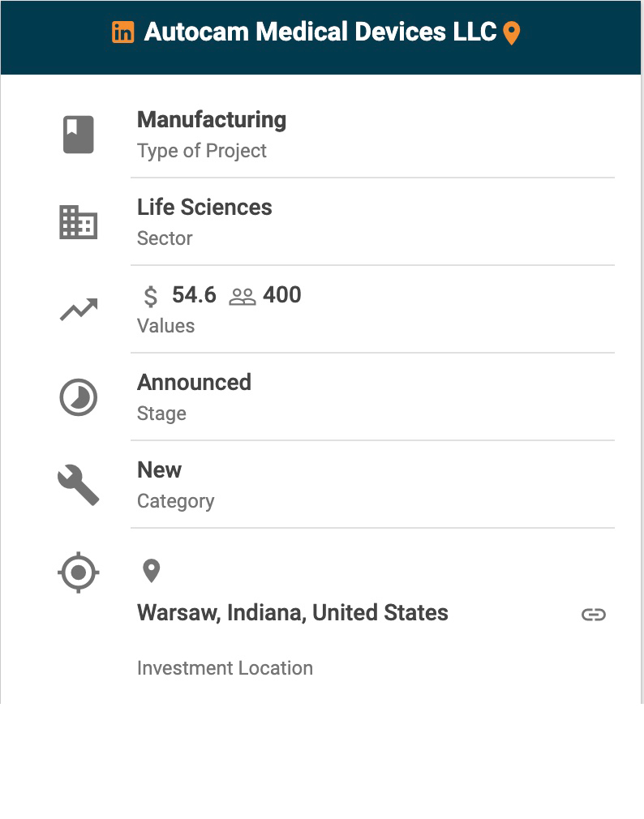Click the 54.6 investment value

[194, 295]
